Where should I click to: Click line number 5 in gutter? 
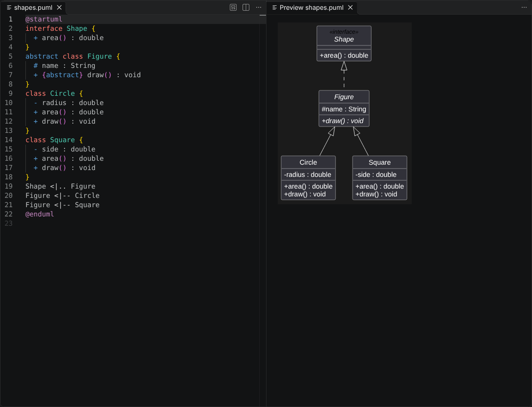[x=11, y=56]
